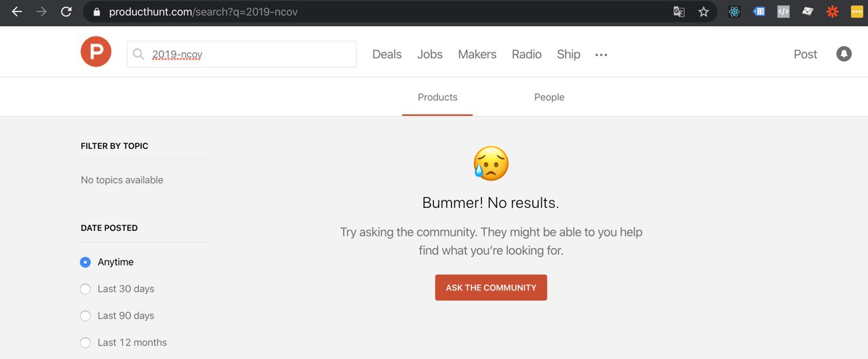Viewport: 868px width, 359px height.
Task: Open the blue extension icon next to React
Action: 759,12
